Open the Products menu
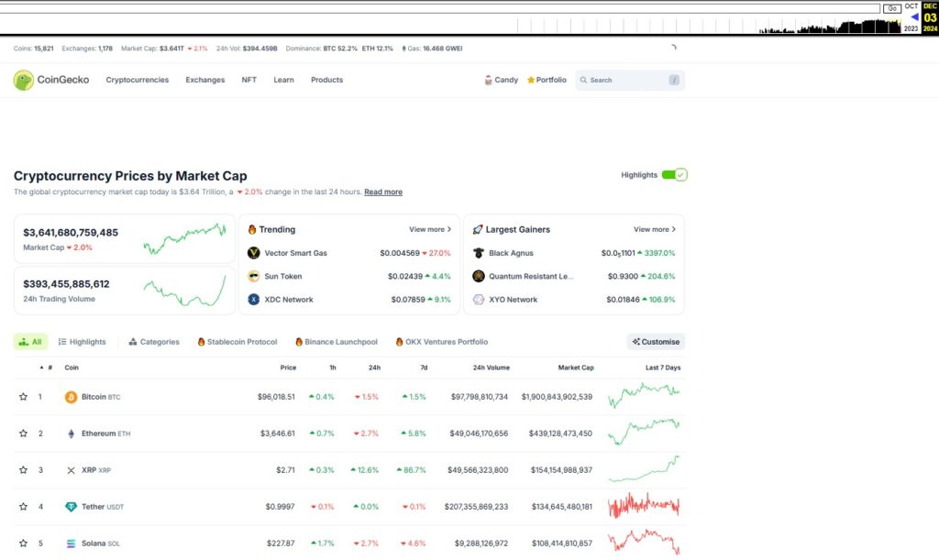 [x=326, y=80]
